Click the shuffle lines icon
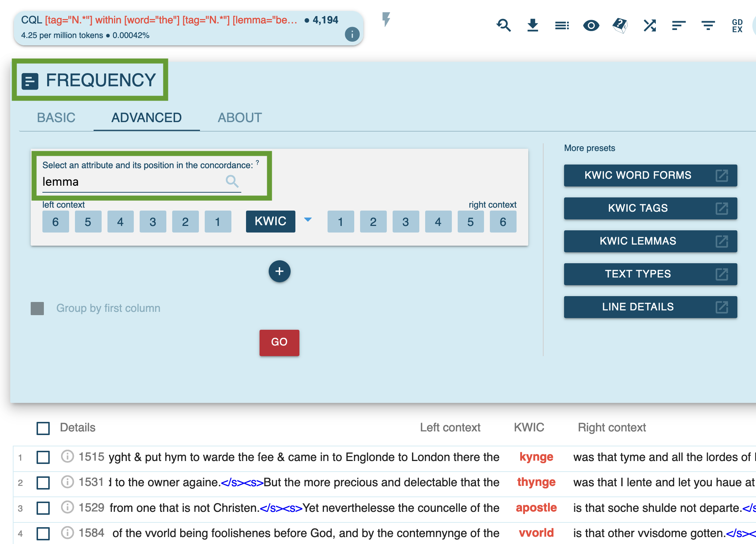Image resolution: width=756 pixels, height=544 pixels. click(650, 26)
